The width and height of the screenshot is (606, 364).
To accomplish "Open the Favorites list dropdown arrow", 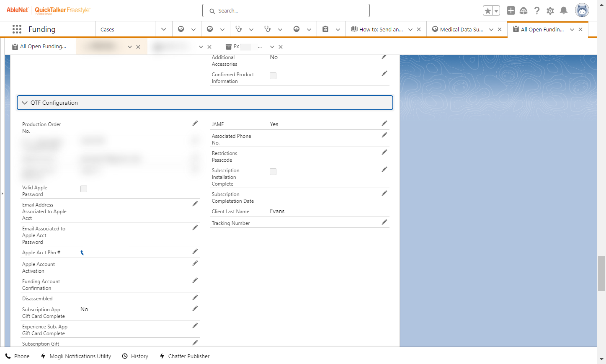I will [496, 11].
